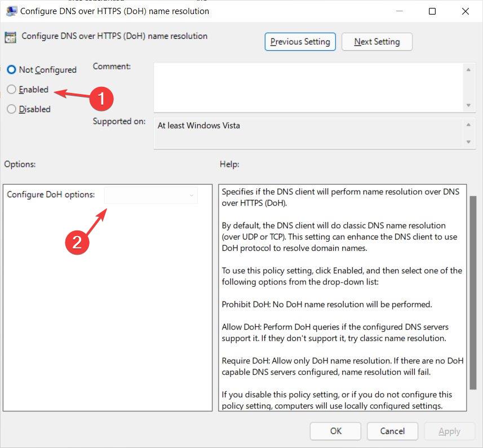Select the Disabled radio button
The height and width of the screenshot is (448, 483).
click(11, 109)
